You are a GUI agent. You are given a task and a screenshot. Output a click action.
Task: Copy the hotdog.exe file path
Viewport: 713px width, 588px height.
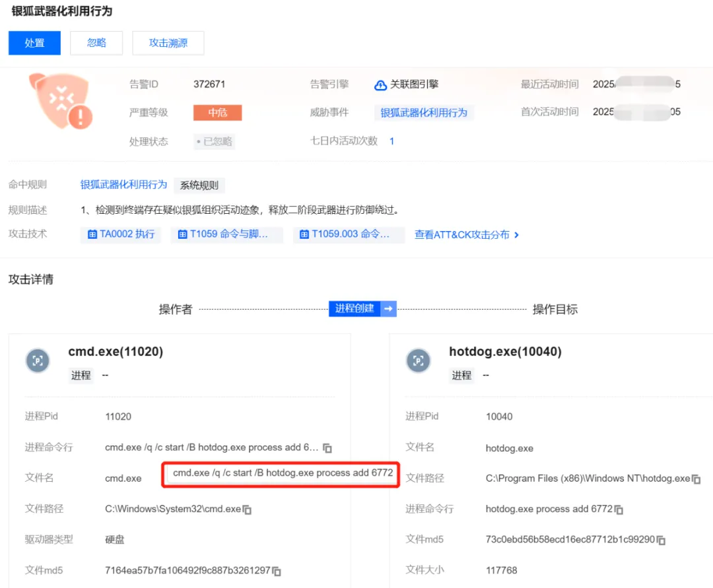pos(696,479)
